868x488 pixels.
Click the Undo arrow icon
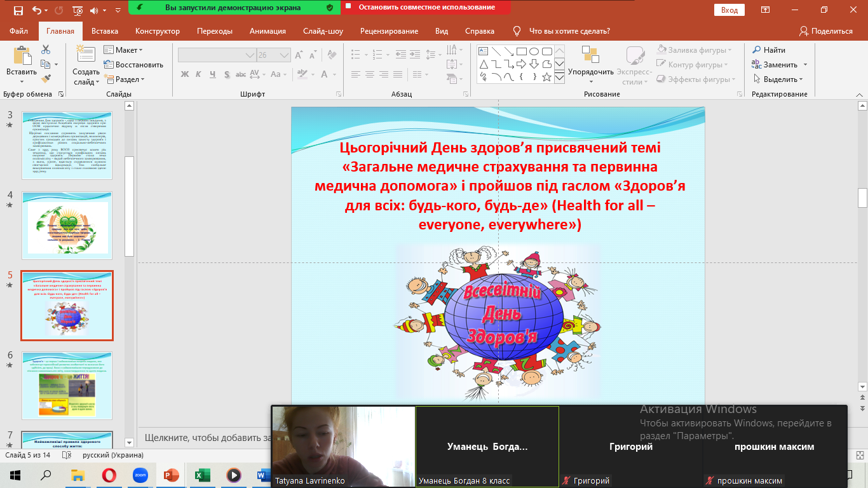click(37, 10)
